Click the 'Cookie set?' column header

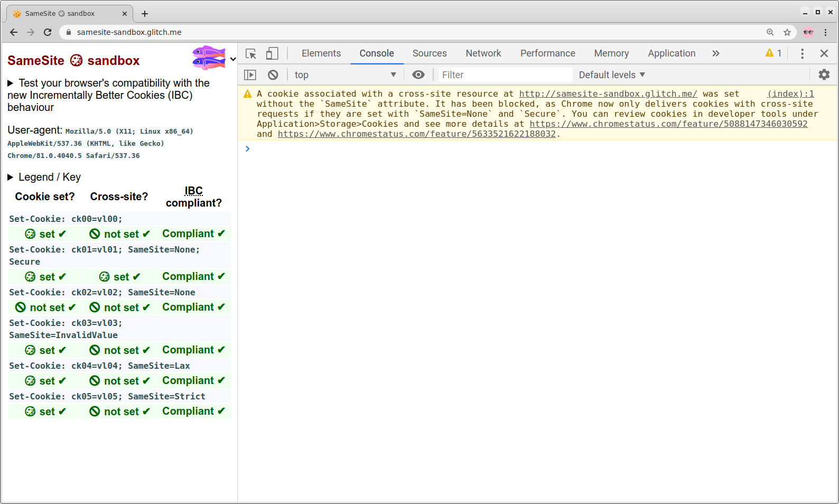point(45,197)
